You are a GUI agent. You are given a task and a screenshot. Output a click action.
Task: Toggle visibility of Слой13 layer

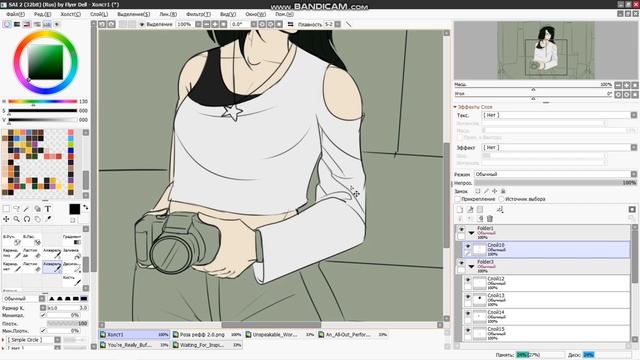pos(468,297)
